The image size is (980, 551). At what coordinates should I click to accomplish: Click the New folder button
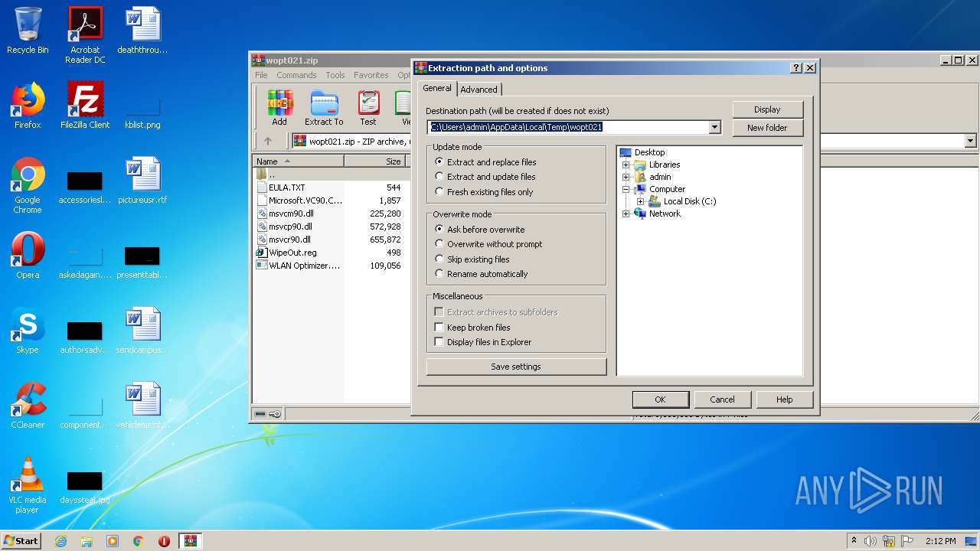(x=767, y=128)
